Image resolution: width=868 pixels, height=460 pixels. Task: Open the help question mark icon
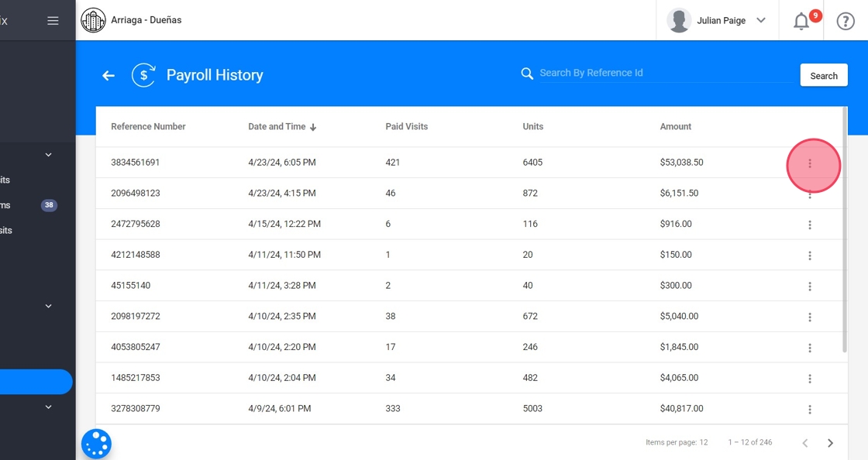(x=846, y=21)
